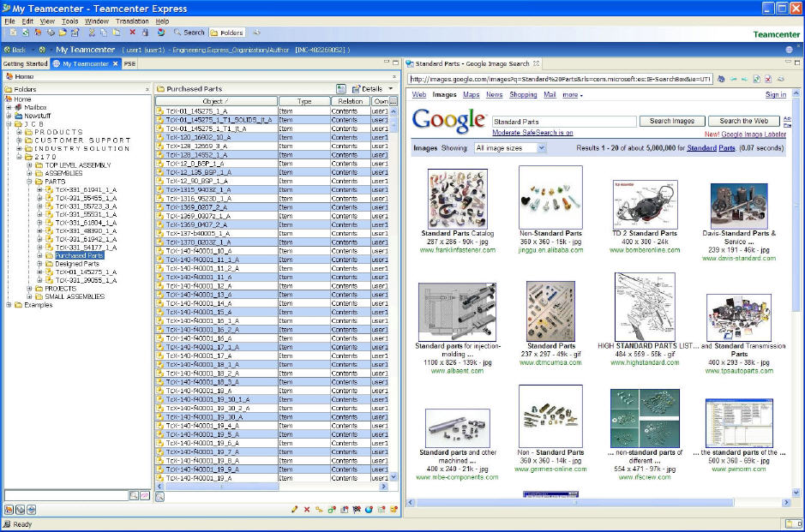Close the My Teamcenter tab
Viewport: 805px width, 532px height.
tap(116, 63)
